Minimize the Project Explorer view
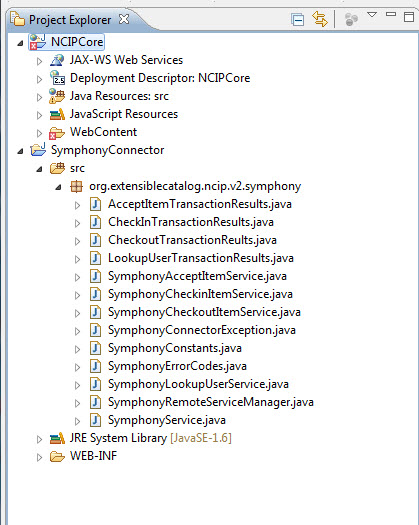Viewport: 419px width, 525px height. [x=391, y=14]
